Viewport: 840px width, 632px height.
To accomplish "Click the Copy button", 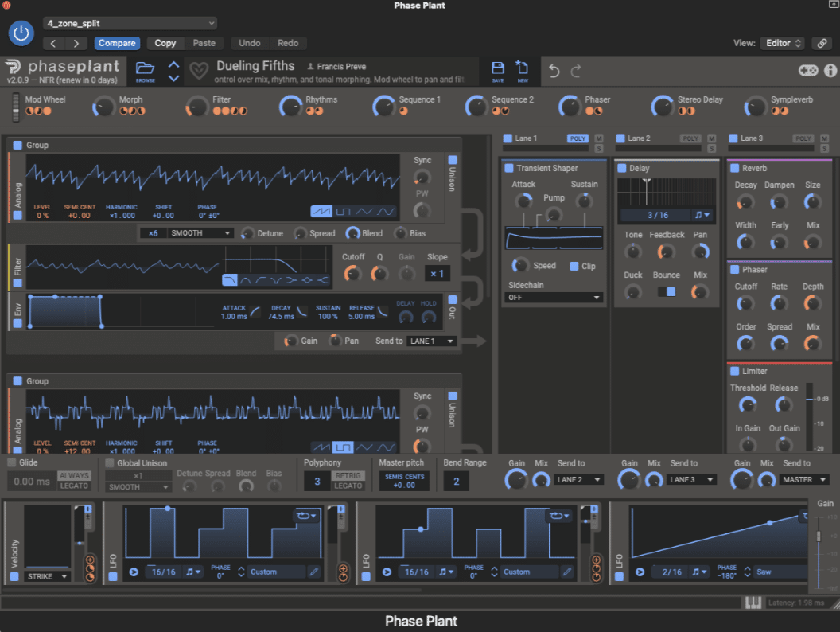I will point(165,43).
